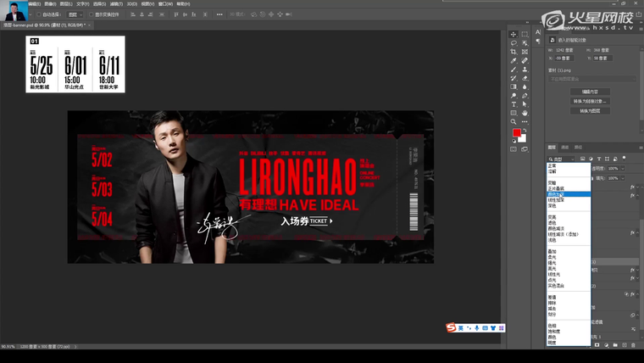
Task: Click the 编辑内容 button
Action: pyautogui.click(x=590, y=92)
